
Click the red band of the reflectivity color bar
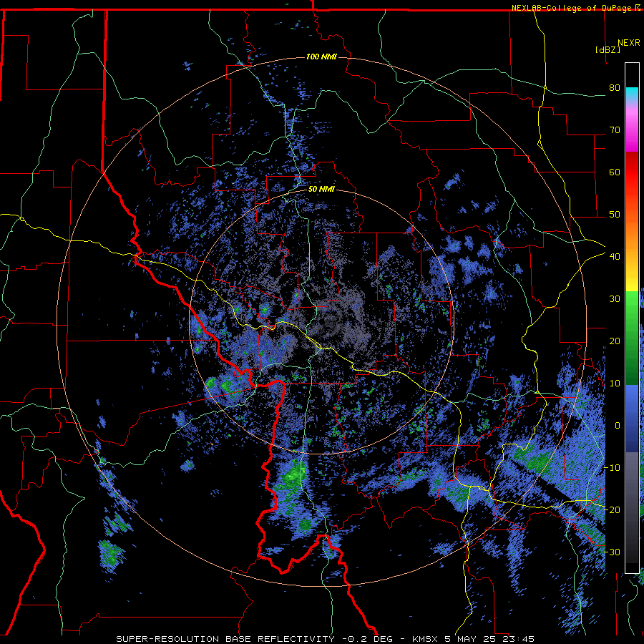tap(632, 172)
